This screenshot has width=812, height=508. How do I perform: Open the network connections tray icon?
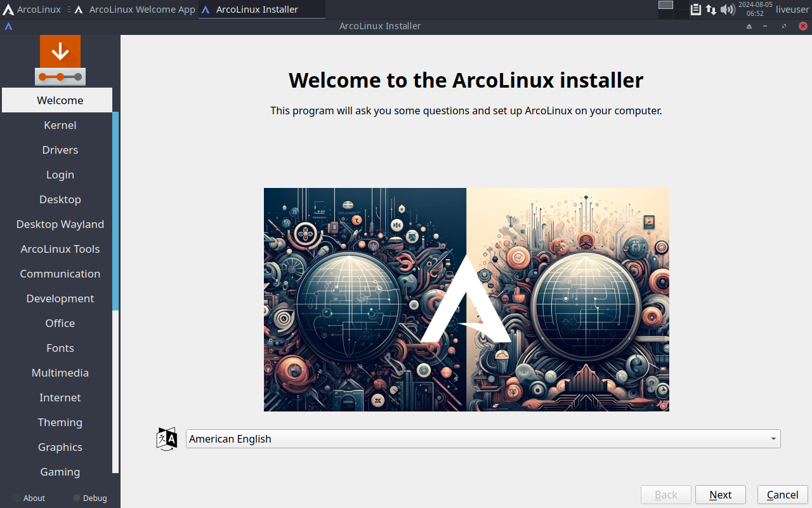[x=711, y=10]
